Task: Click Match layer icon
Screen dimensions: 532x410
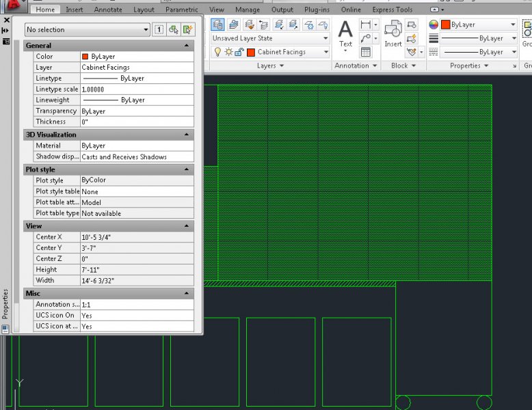Action: [250, 25]
